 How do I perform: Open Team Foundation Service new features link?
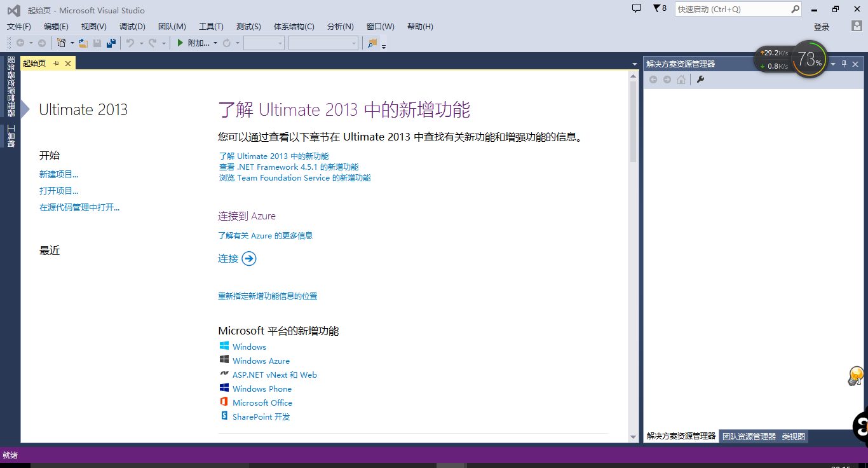[x=295, y=177]
